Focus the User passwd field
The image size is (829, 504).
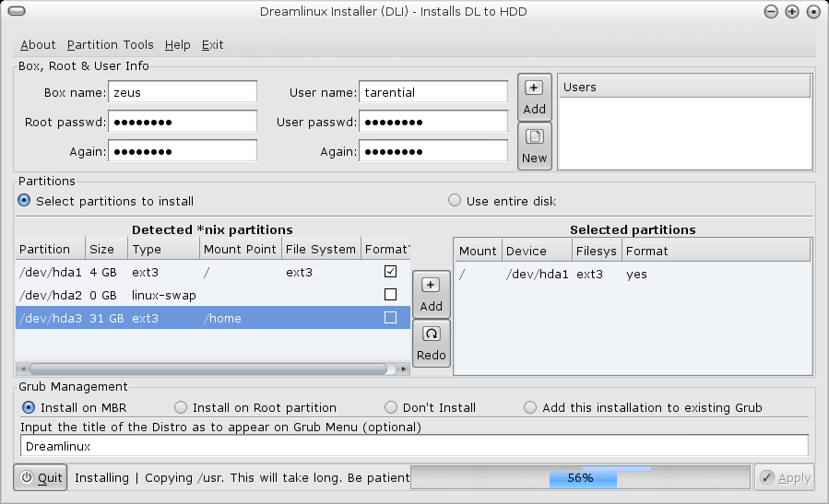click(x=433, y=122)
